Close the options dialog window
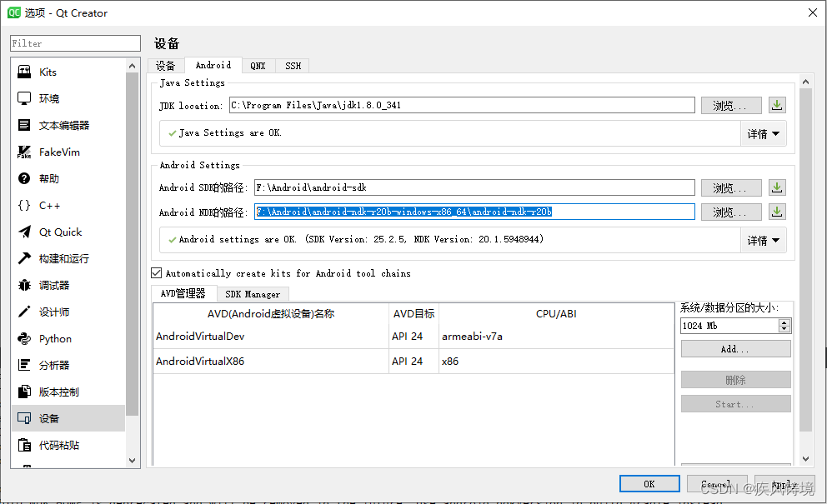Screen dimensions: 827x504 tap(813, 12)
